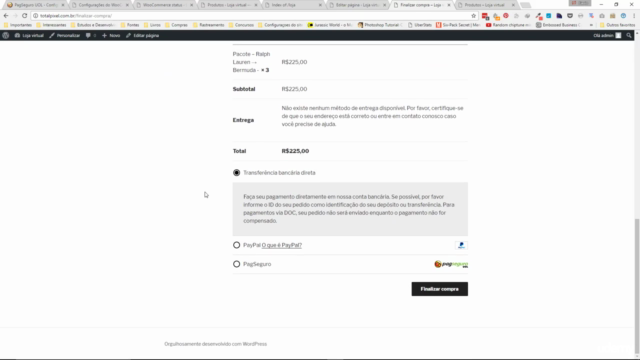Open the round blue extension icon near the menu
Image resolution: width=640 pixels, height=360 pixels.
coord(623,16)
